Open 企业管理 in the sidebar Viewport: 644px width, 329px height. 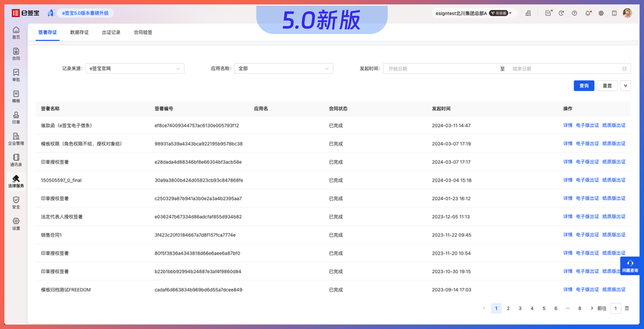click(16, 139)
